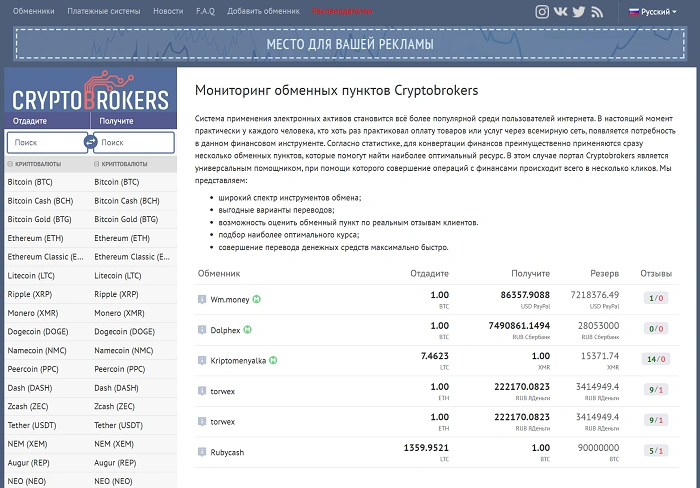Collapse the right Криптовалюты group

[121, 164]
